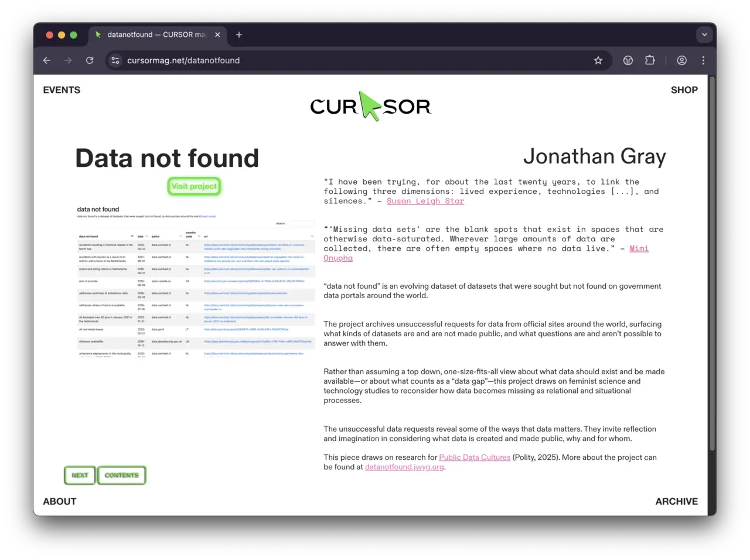Open the Public Data Cultures link
Screen dimensions: 750x560
tap(475, 457)
